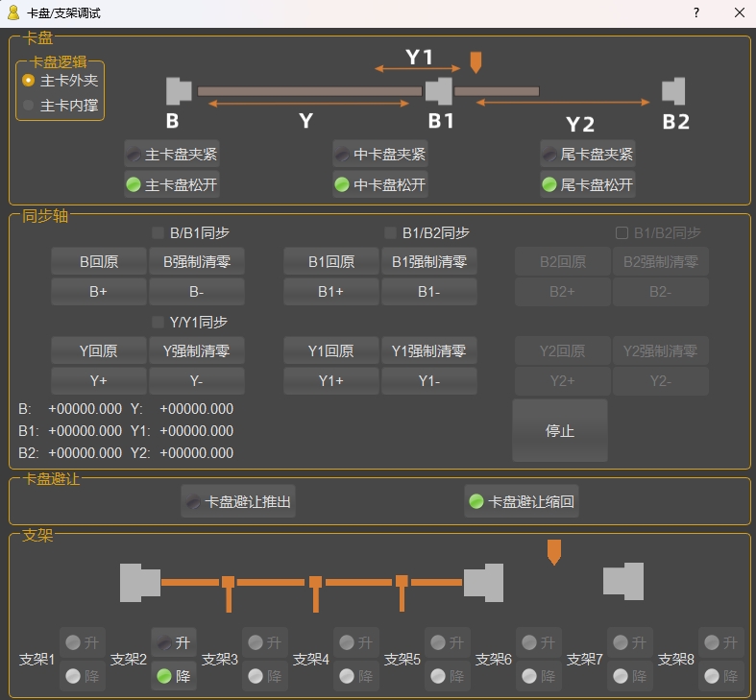This screenshot has height=700, width=756.
Task: Raise 支架6 with 升 button
Action: click(539, 642)
